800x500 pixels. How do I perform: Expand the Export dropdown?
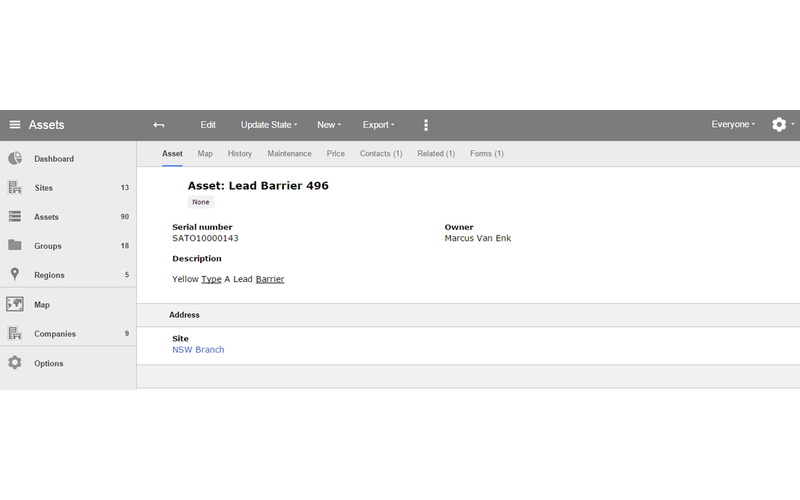point(378,125)
